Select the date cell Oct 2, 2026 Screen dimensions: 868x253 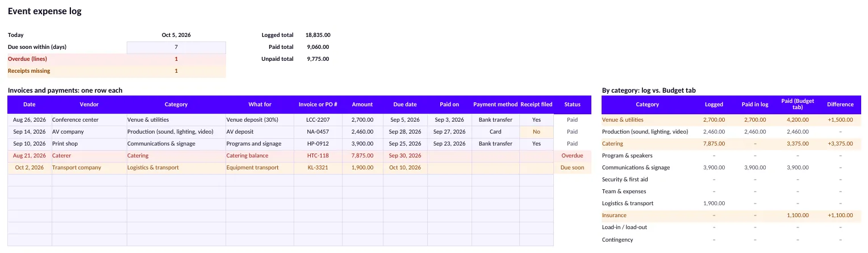tap(30, 168)
